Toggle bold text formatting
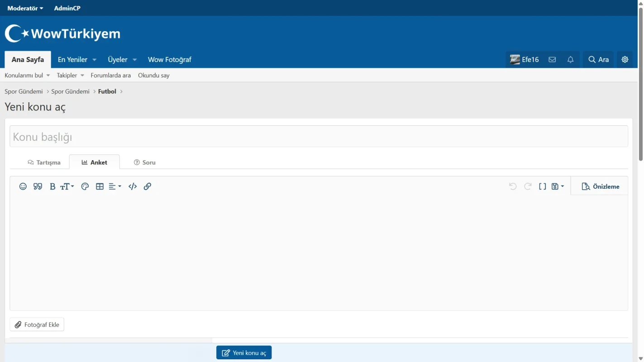Screen dimensions: 644x362 (x=52, y=186)
